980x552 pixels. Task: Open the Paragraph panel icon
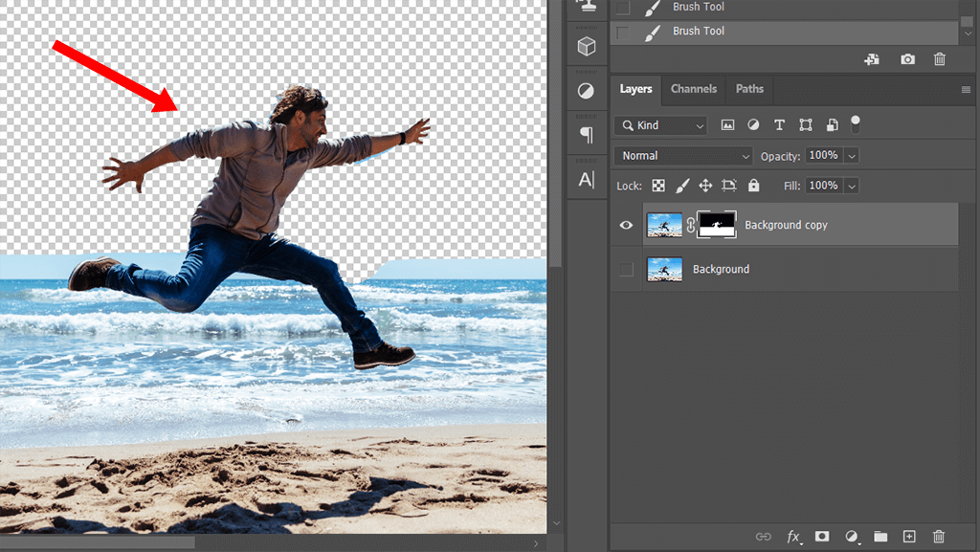(x=587, y=135)
